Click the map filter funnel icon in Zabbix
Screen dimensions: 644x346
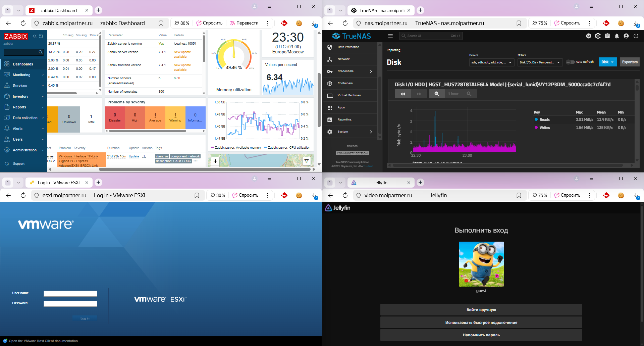[306, 161]
